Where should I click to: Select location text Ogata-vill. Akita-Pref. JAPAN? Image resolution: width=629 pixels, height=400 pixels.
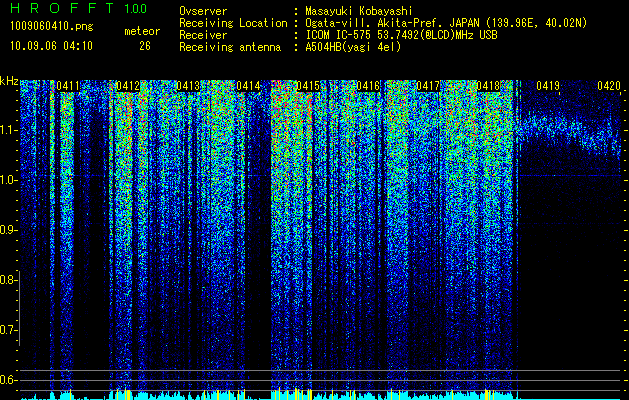pyautogui.click(x=392, y=23)
